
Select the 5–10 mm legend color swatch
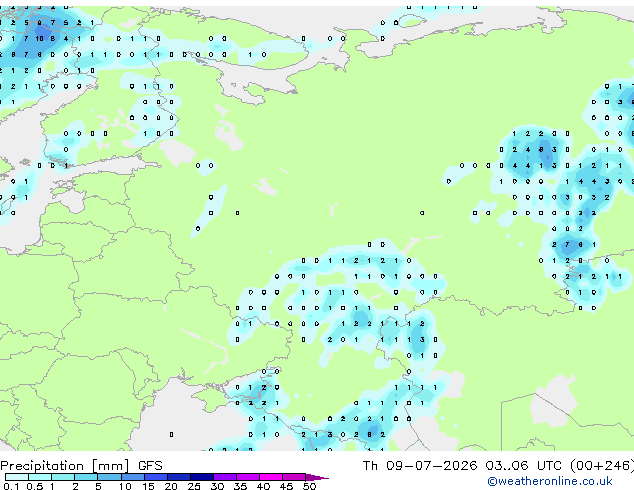tap(109, 477)
